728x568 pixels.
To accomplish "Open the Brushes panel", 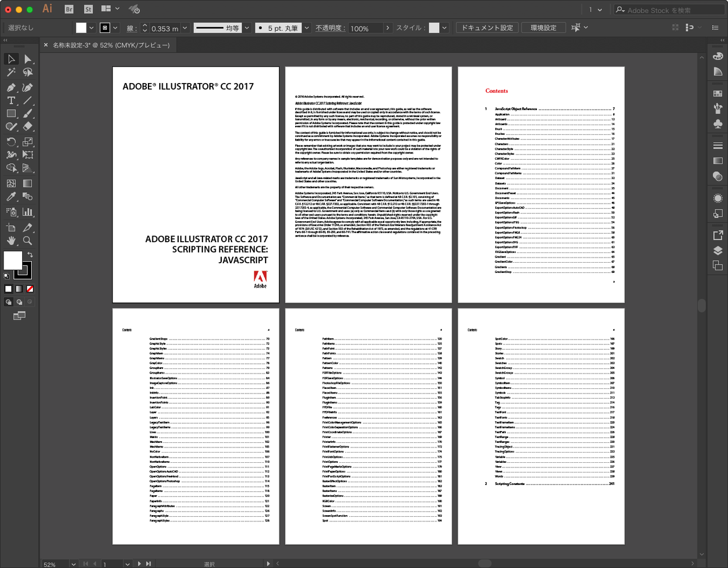I will pos(718,108).
